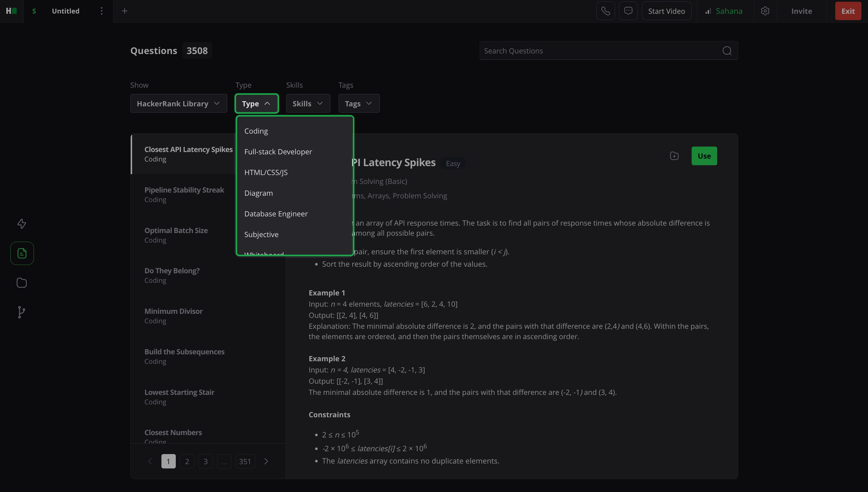Open the Tags filter dropdown
Image resolution: width=868 pixels, height=492 pixels.
(359, 103)
